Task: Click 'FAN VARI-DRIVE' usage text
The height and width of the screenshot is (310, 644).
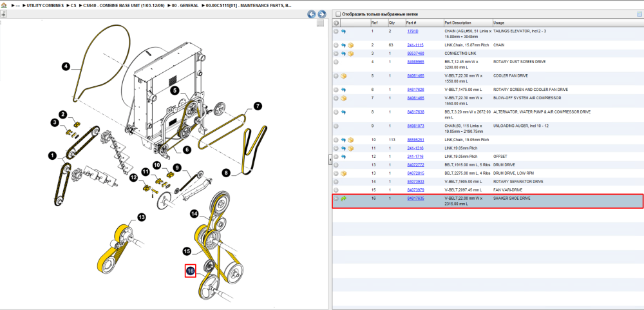Action: point(509,189)
